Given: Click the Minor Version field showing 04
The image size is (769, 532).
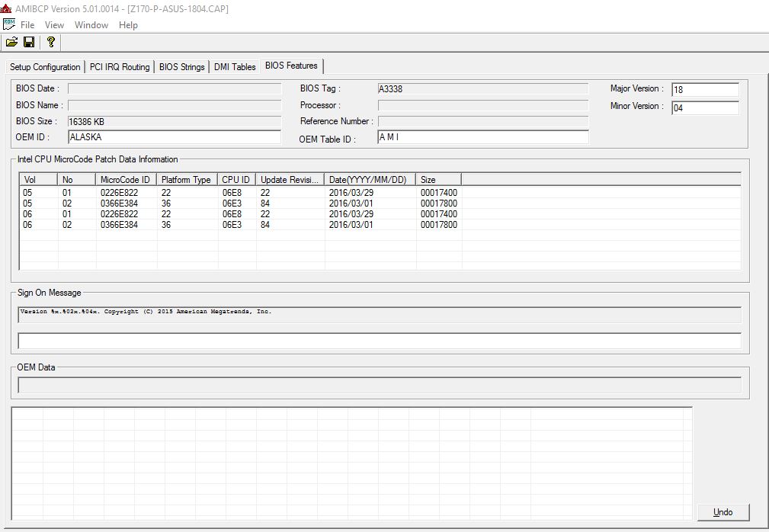Looking at the screenshot, I should click(705, 108).
